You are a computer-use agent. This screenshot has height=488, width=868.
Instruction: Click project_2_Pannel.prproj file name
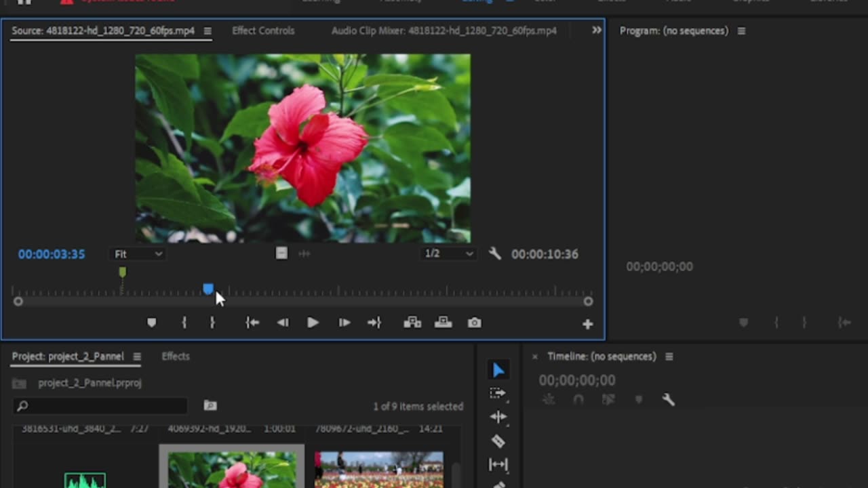(90, 384)
